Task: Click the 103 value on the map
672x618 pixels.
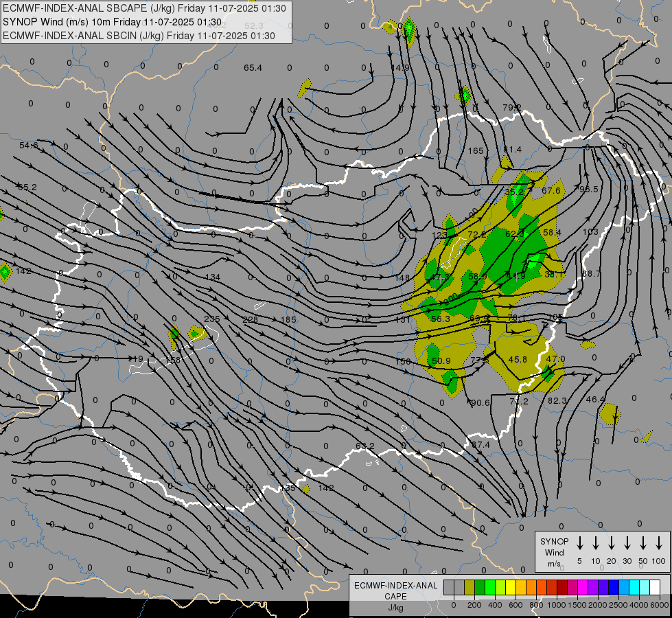Action: (590, 232)
